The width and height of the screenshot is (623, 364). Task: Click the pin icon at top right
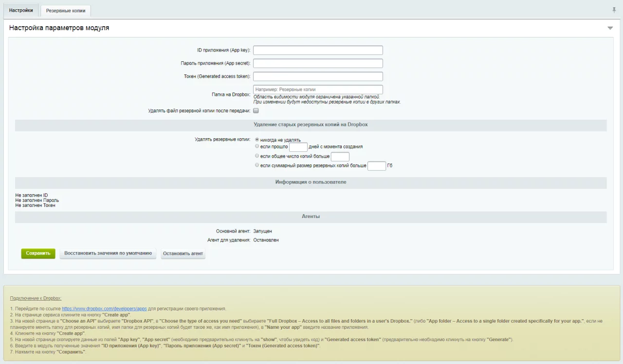(x=614, y=10)
